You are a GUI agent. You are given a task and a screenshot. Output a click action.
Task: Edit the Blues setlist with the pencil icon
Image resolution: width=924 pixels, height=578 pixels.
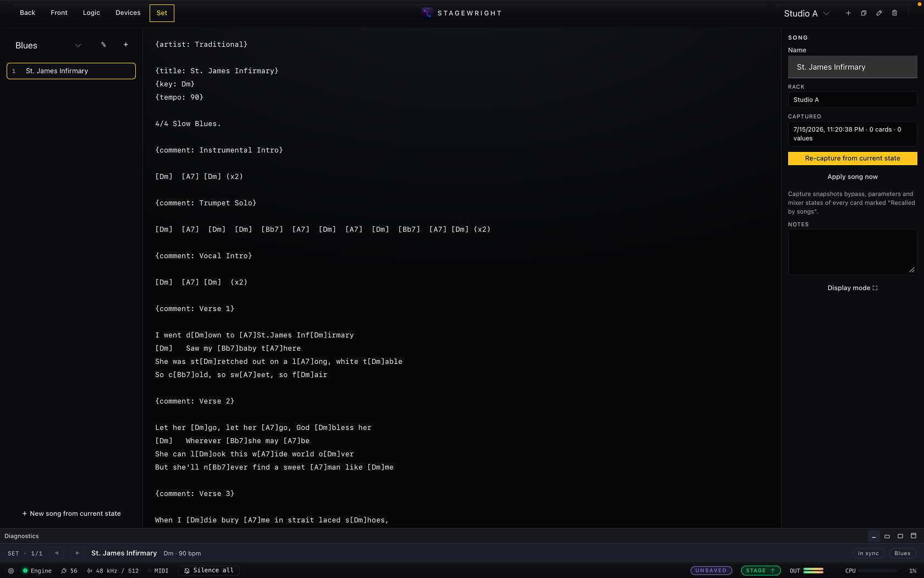103,45
